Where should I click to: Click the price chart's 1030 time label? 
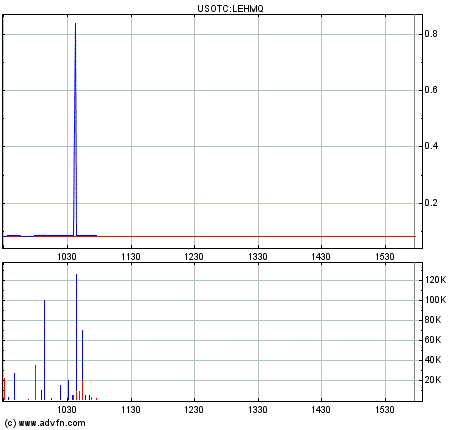67,257
